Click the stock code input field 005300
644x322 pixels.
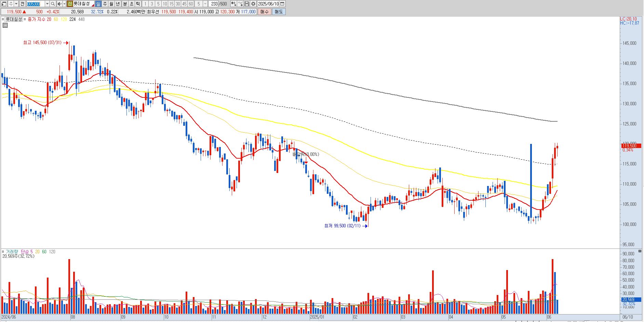tap(36, 4)
